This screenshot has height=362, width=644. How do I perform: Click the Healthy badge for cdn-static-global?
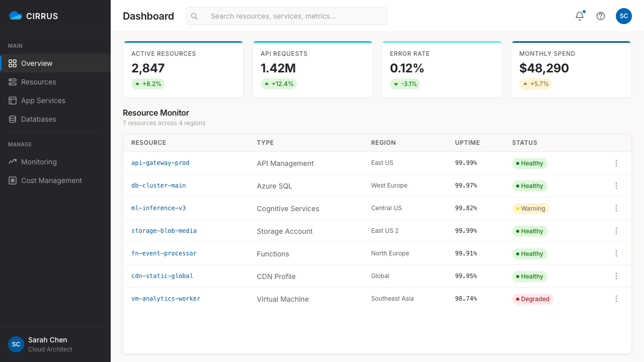point(530,277)
